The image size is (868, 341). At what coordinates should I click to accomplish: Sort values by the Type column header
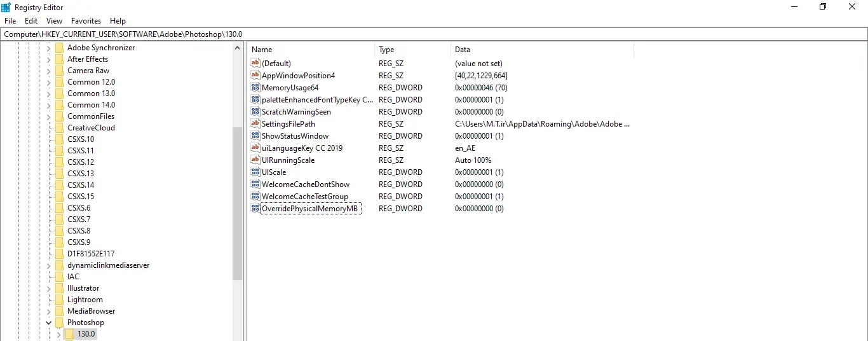[x=412, y=50]
